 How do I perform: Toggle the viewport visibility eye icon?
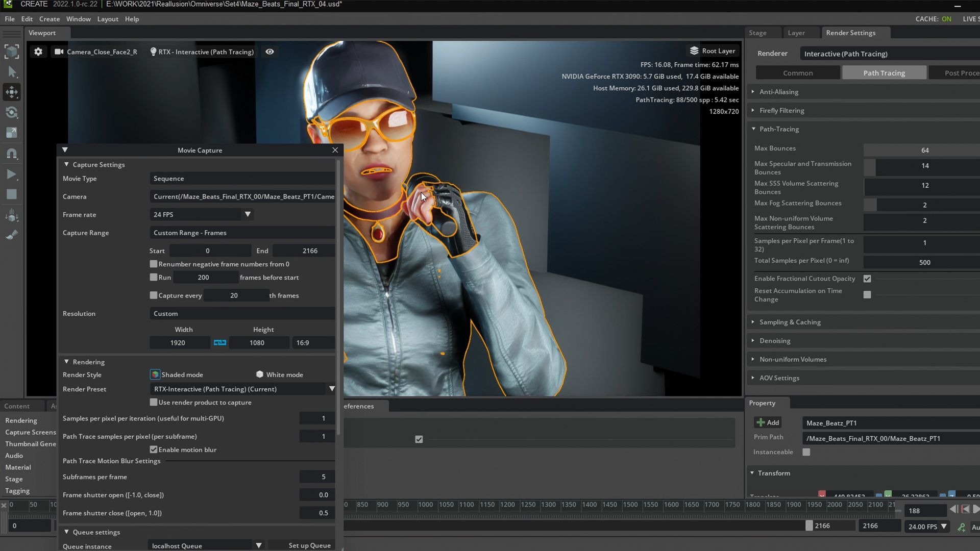(269, 52)
